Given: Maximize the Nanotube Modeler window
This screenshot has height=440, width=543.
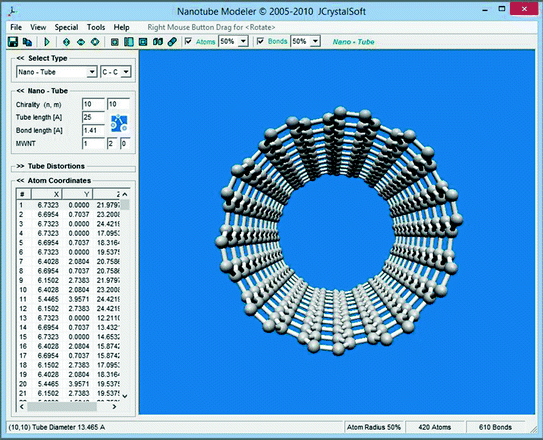Looking at the screenshot, I should (x=502, y=9).
